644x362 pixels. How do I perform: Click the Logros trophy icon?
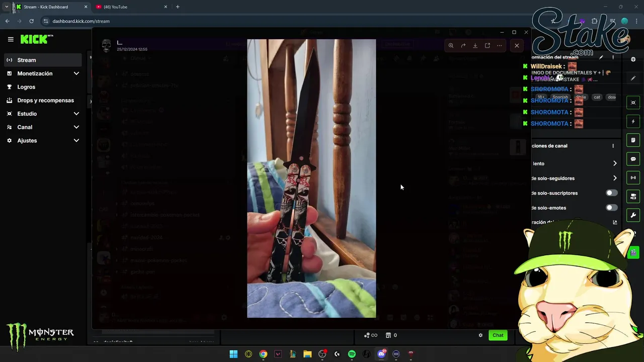(10, 87)
